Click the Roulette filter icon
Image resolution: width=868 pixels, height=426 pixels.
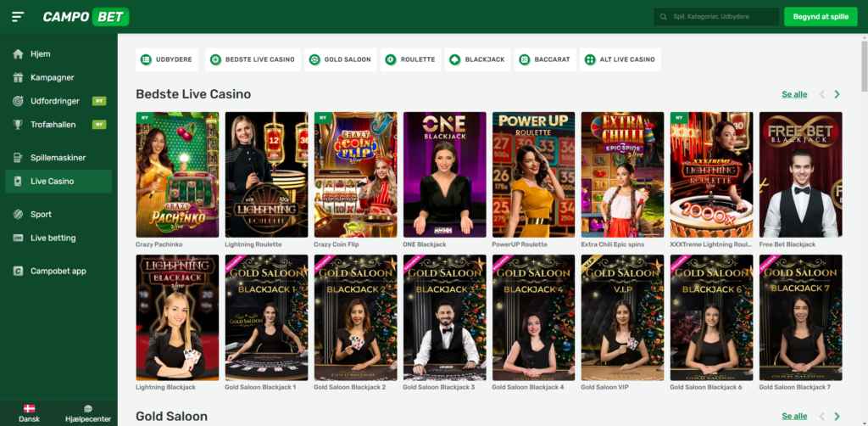[391, 59]
